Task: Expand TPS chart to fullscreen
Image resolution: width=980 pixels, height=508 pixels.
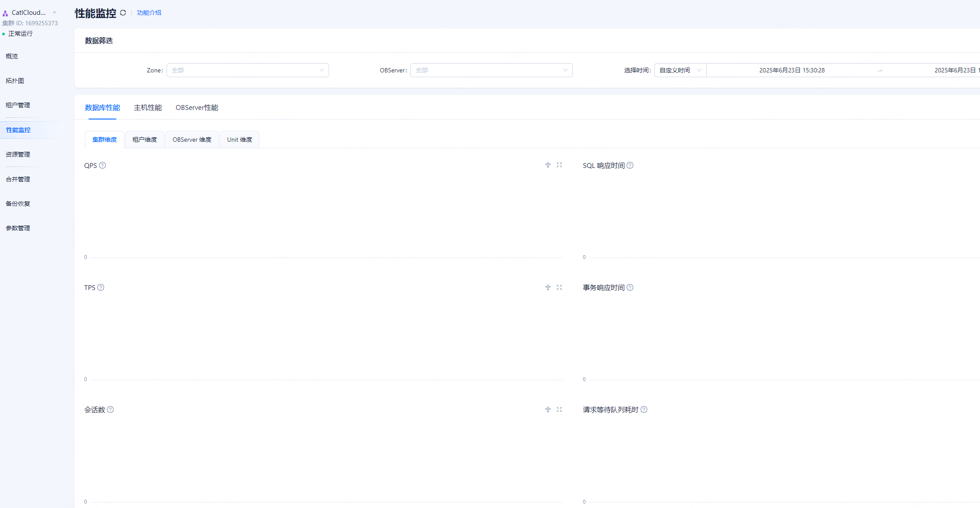Action: 559,287
